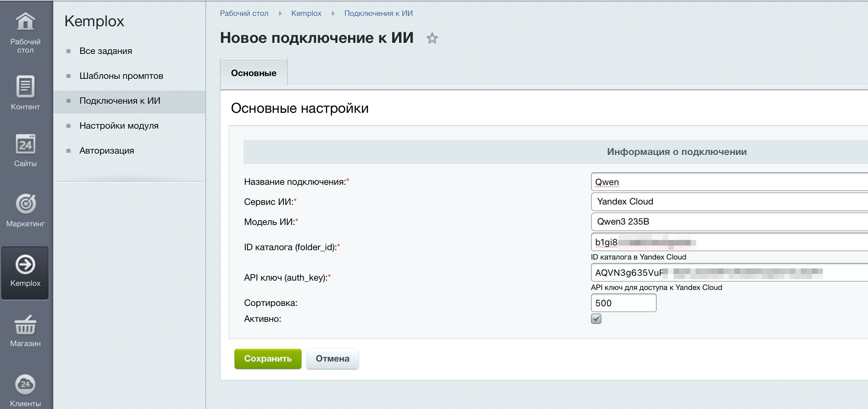This screenshot has height=409, width=868.
Task: Select the Kemplox arrow icon
Action: tap(25, 265)
